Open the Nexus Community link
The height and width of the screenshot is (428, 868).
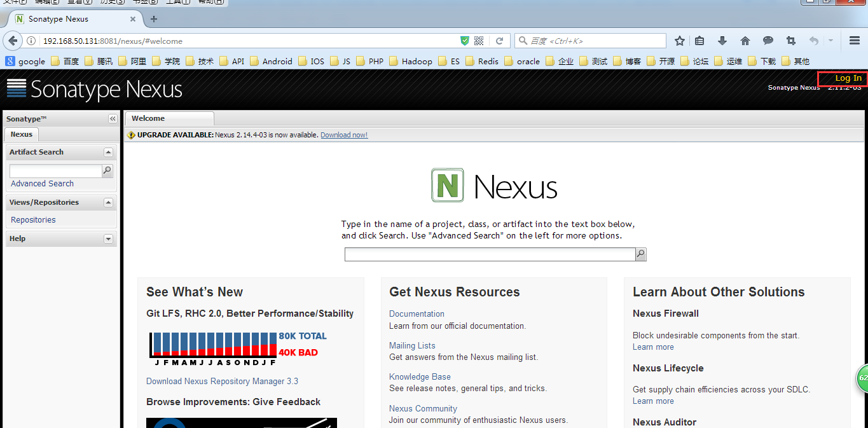[x=423, y=409]
